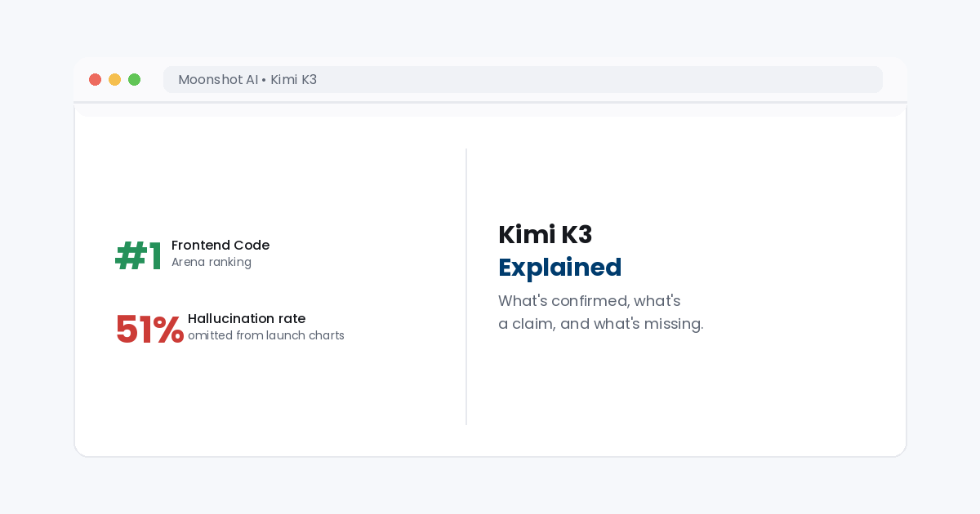The height and width of the screenshot is (514, 980).
Task: Click the vertical divider between the panels
Action: (x=466, y=286)
